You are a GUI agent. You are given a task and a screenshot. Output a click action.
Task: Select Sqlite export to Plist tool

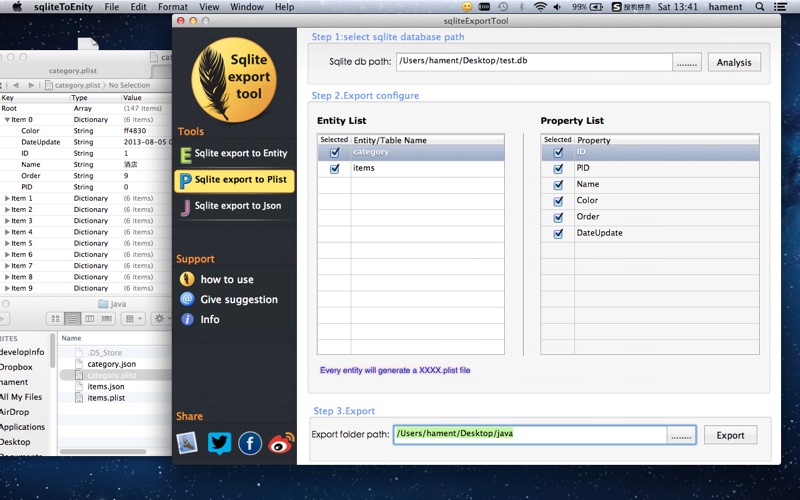coord(234,180)
